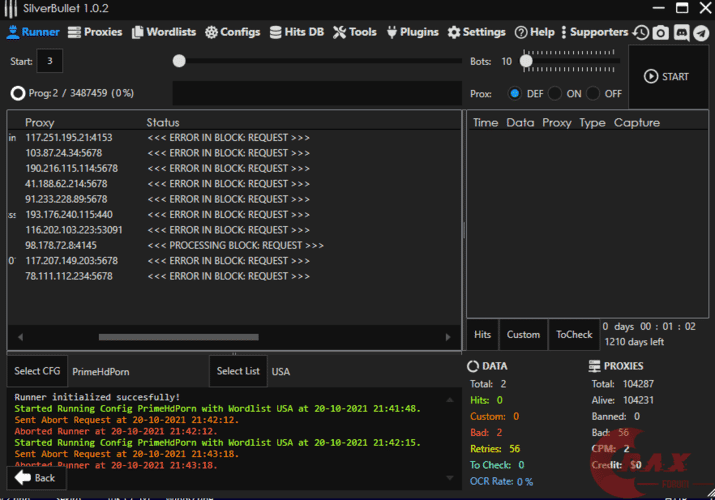Click the Runner initialized succesfully log line

(97, 397)
